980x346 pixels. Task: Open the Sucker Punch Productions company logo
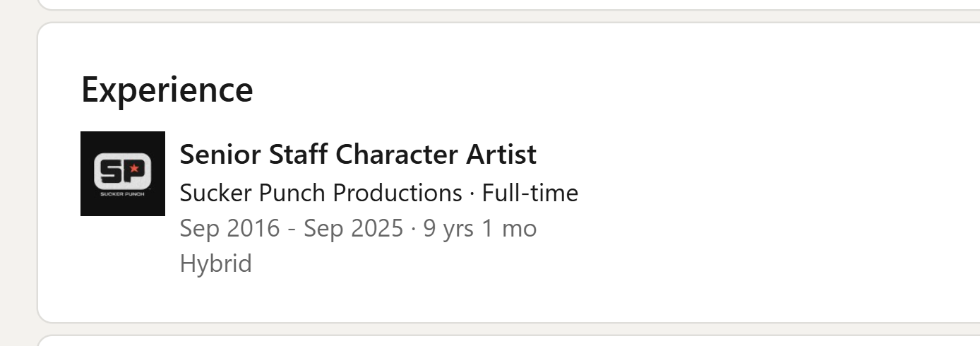(x=123, y=174)
